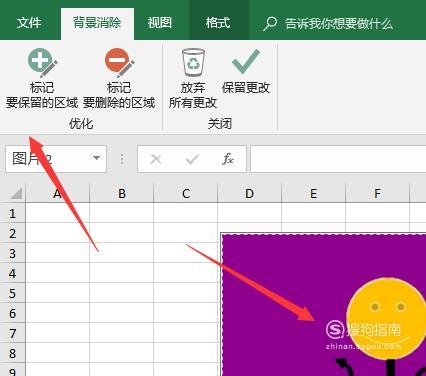Switch to the 视图 (View) tab
The image size is (426, 376).
(x=160, y=23)
